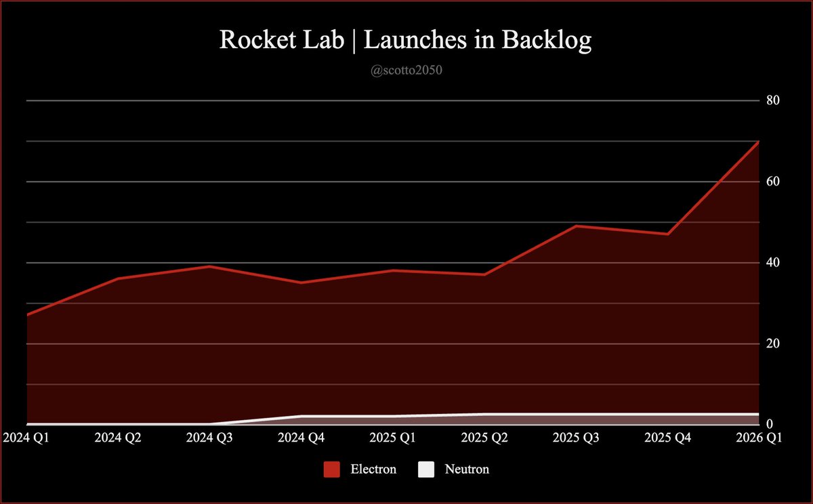Click the red Electron legend swatch
Image resolution: width=813 pixels, height=504 pixels.
click(x=331, y=469)
